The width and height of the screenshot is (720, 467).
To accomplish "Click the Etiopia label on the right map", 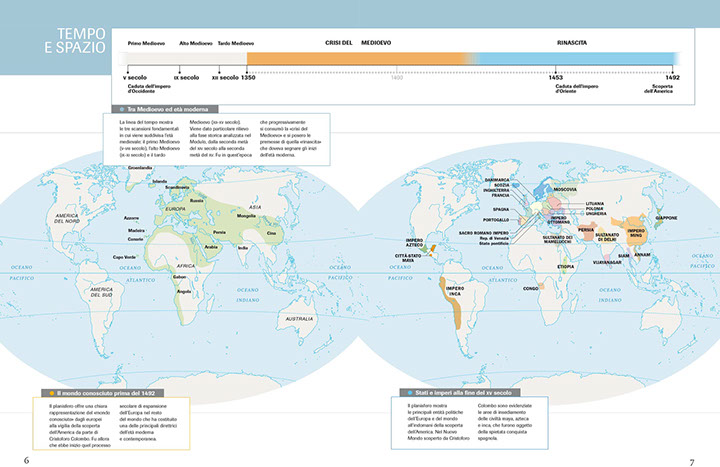I will pos(566,266).
